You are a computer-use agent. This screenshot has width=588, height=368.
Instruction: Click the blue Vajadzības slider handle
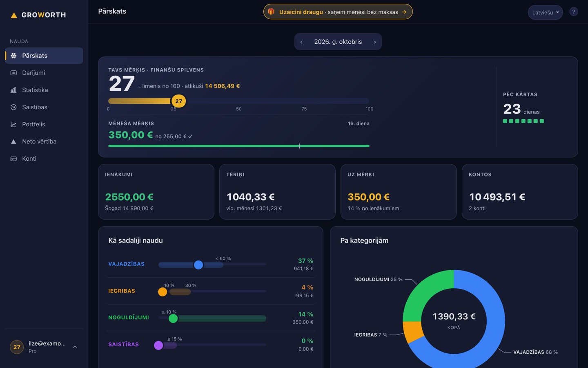click(x=198, y=265)
